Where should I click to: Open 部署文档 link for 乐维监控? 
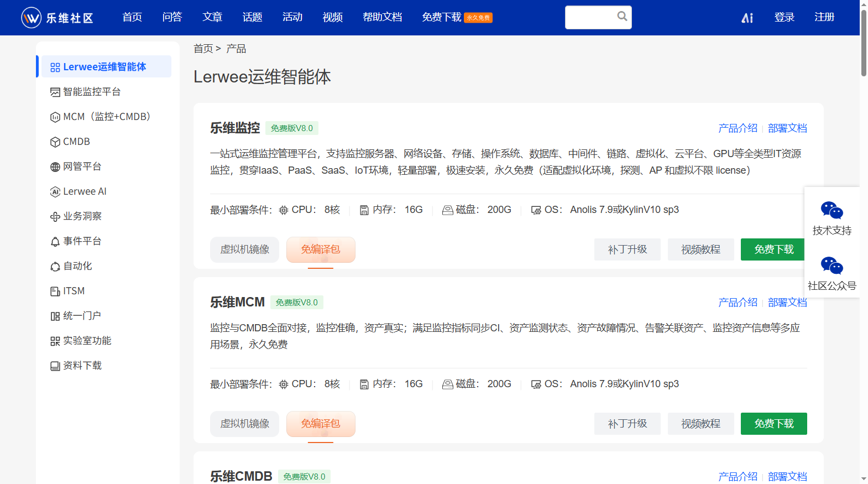click(x=787, y=128)
